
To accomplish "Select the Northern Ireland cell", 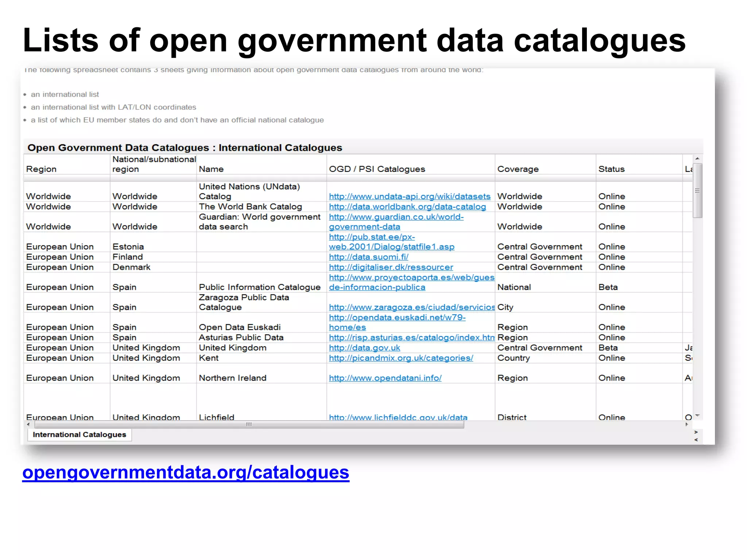I will tap(262, 373).
